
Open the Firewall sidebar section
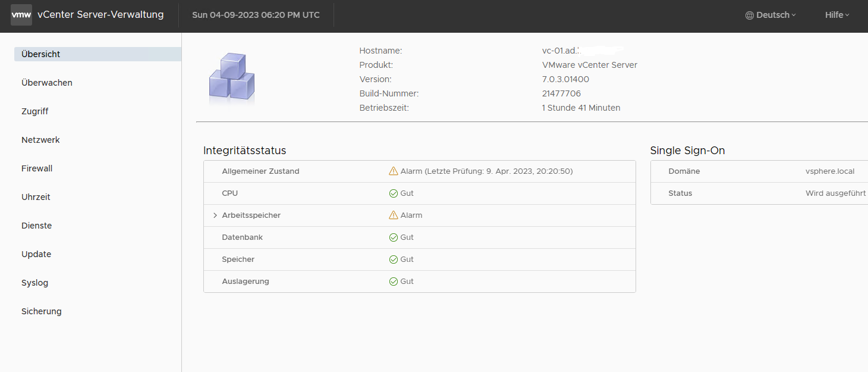(x=37, y=168)
